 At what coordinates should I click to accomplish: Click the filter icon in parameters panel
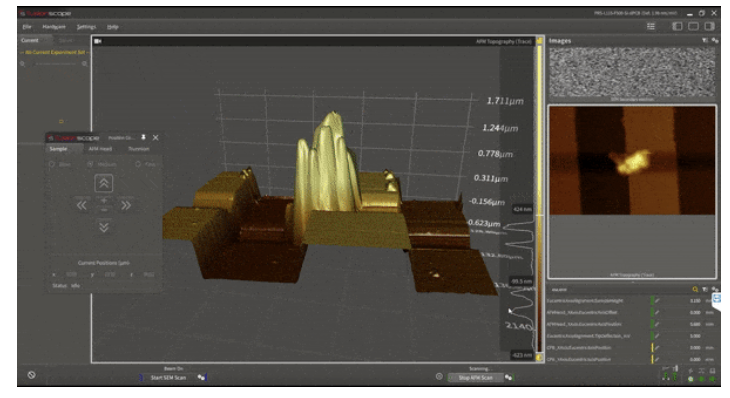pos(705,290)
